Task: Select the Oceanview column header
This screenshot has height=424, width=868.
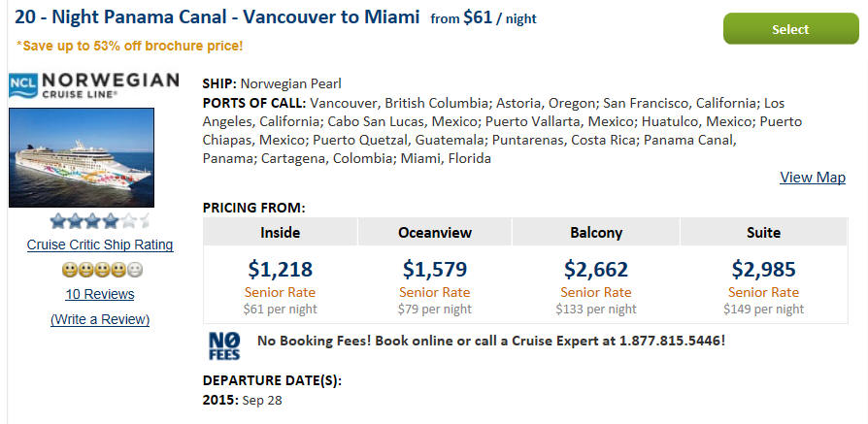Action: (x=435, y=232)
